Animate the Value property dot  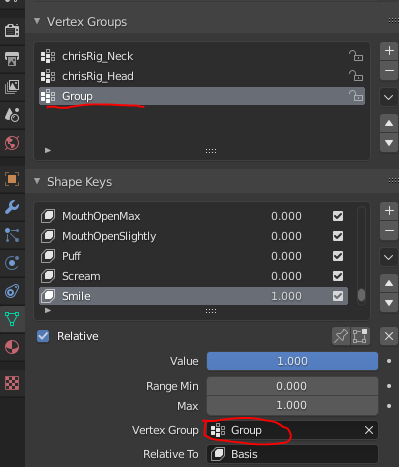[389, 361]
